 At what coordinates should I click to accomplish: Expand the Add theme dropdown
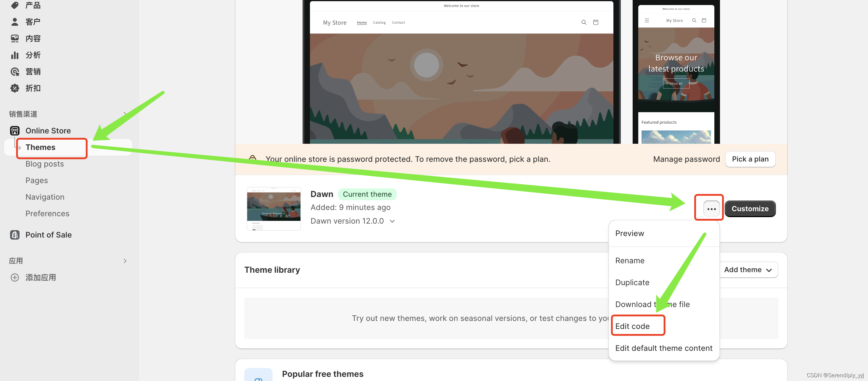(748, 269)
